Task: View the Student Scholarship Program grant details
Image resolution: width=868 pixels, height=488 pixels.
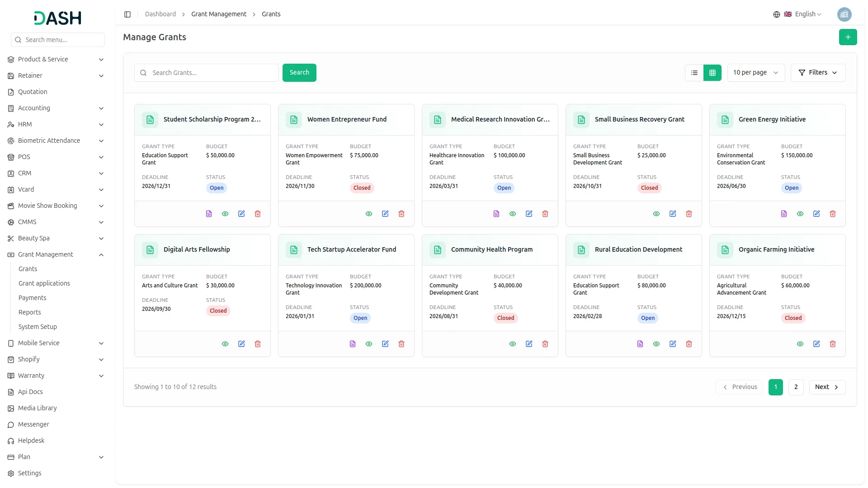Action: (225, 214)
